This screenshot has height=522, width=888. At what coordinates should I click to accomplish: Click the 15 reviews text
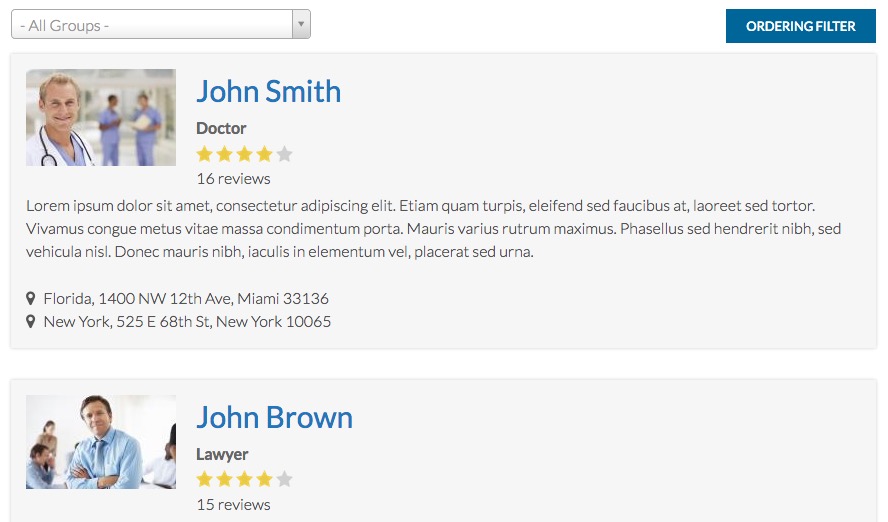(x=233, y=504)
